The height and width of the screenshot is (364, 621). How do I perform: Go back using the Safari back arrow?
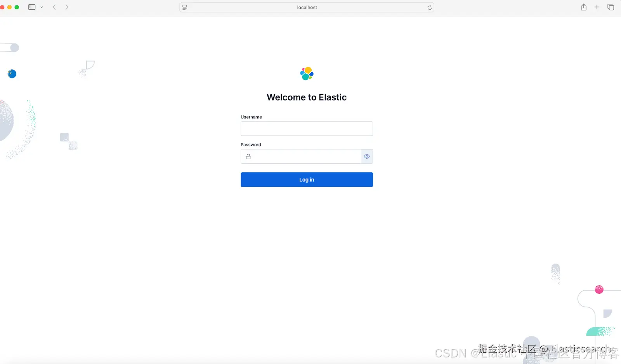coord(54,7)
